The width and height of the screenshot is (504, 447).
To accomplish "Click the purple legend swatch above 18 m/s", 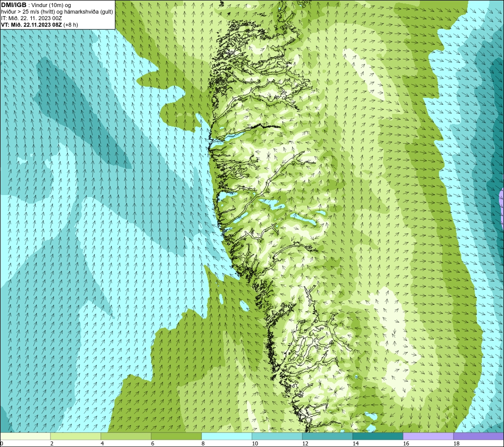I will click(x=479, y=436).
